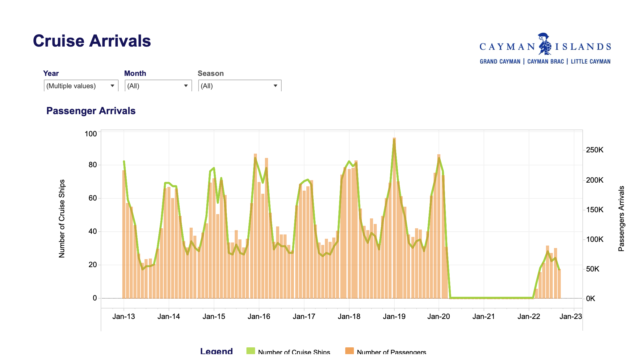The width and height of the screenshot is (638, 364).
Task: Open the Season filter dropdown
Action: (240, 86)
